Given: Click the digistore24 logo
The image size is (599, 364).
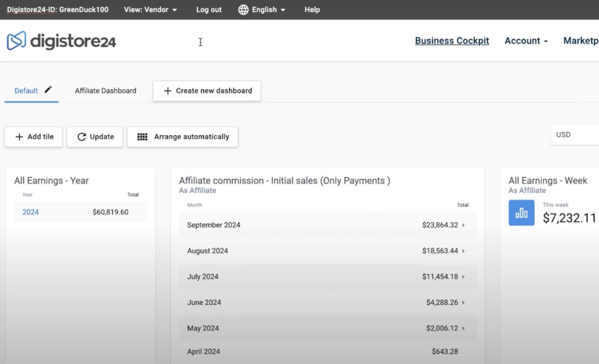Looking at the screenshot, I should coord(61,41).
